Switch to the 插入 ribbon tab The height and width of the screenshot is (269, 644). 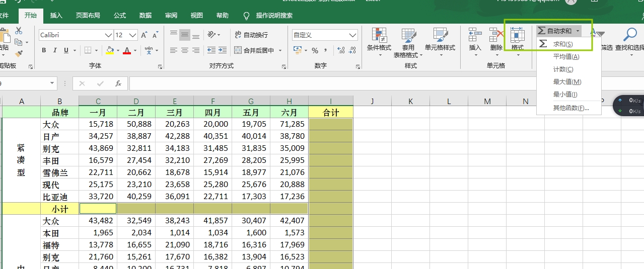pos(56,16)
